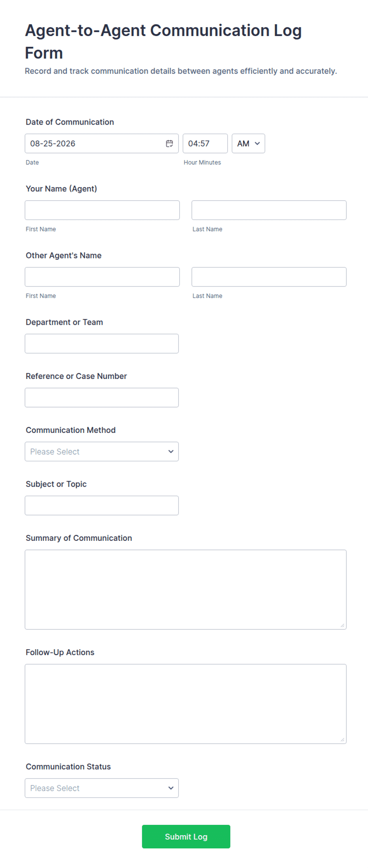368x868 pixels.
Task: Focus the Hour Minutes time field
Action: (205, 144)
